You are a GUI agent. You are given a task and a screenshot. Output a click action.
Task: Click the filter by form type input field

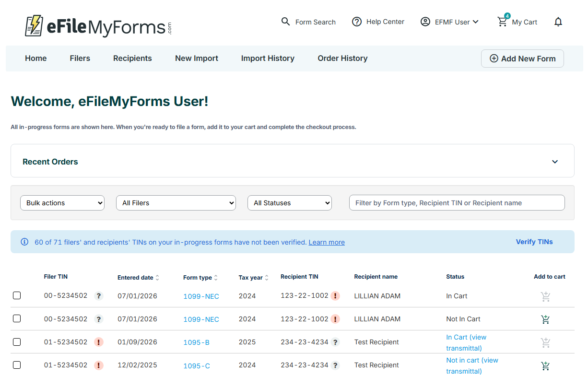coord(457,203)
